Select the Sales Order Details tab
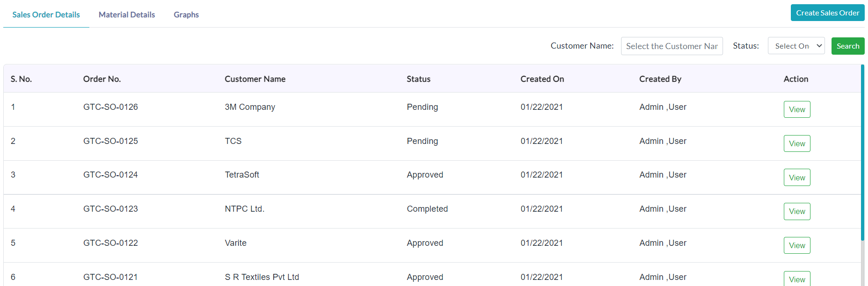868x286 pixels. (46, 14)
